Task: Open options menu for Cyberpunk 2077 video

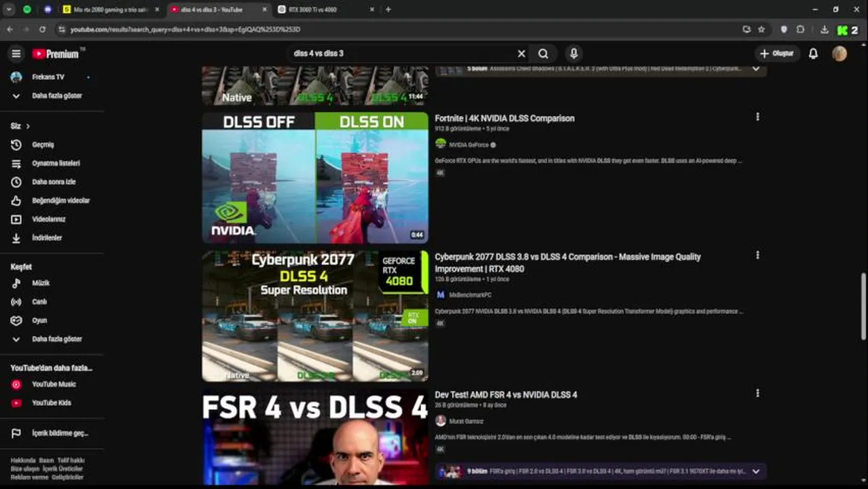Action: [757, 255]
